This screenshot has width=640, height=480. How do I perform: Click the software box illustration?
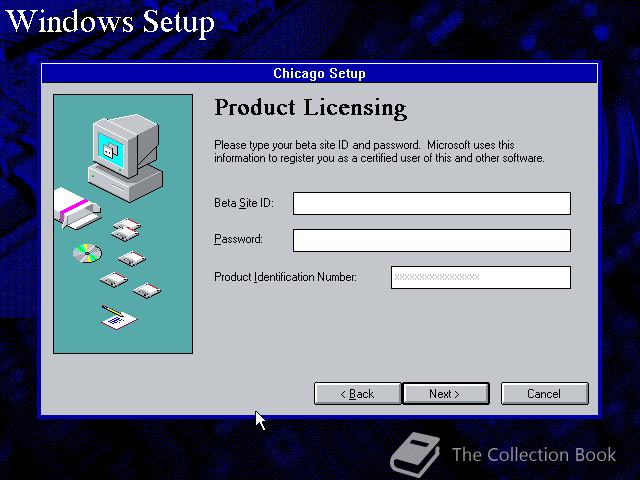77,208
